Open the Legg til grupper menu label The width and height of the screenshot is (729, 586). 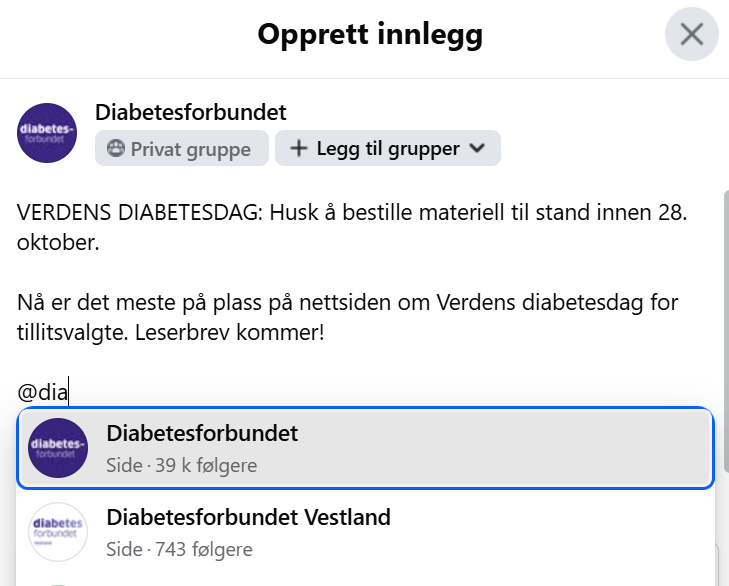(x=388, y=149)
